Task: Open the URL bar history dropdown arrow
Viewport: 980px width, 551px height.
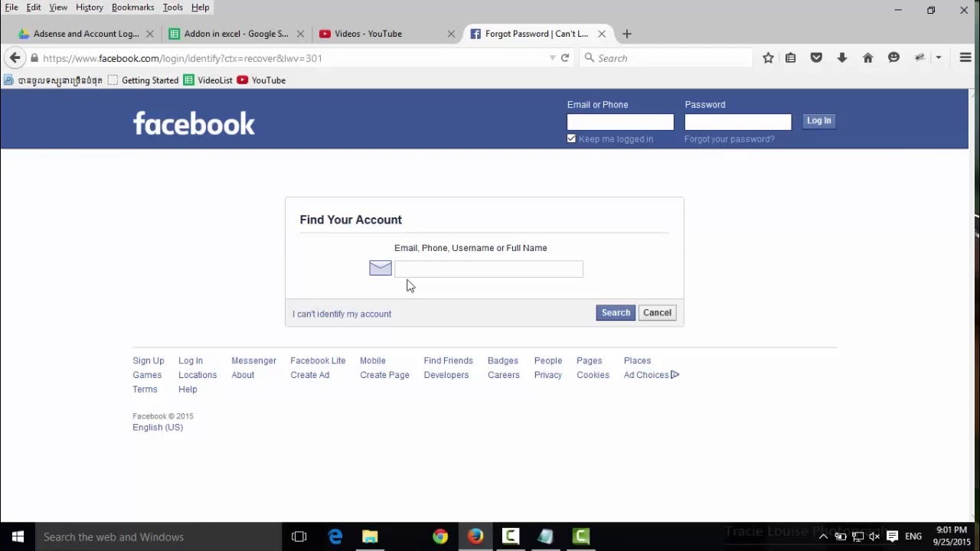Action: coord(552,58)
